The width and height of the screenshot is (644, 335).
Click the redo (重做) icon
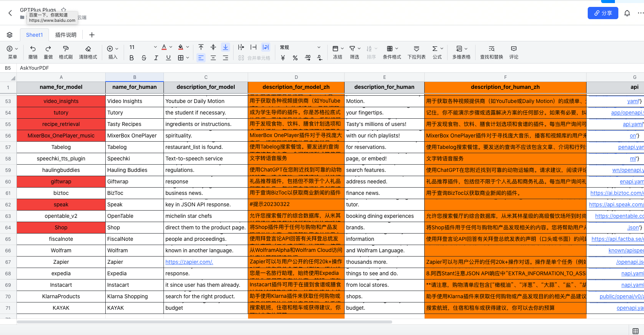pyautogui.click(x=48, y=49)
